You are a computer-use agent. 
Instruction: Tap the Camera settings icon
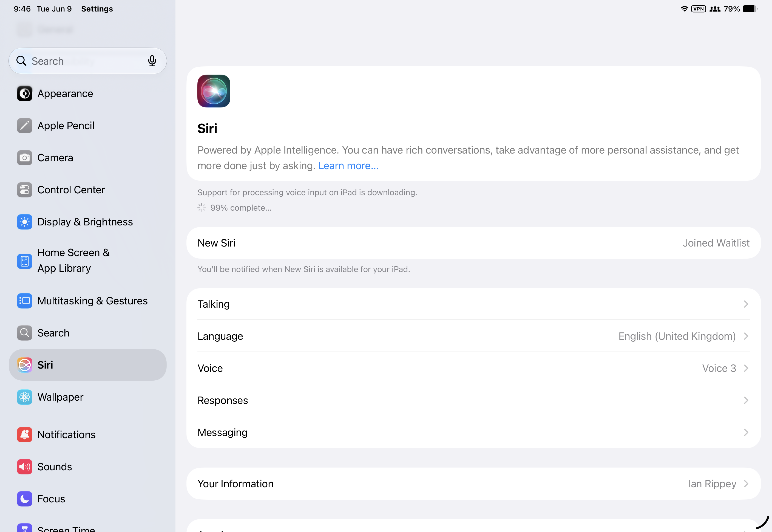25,158
